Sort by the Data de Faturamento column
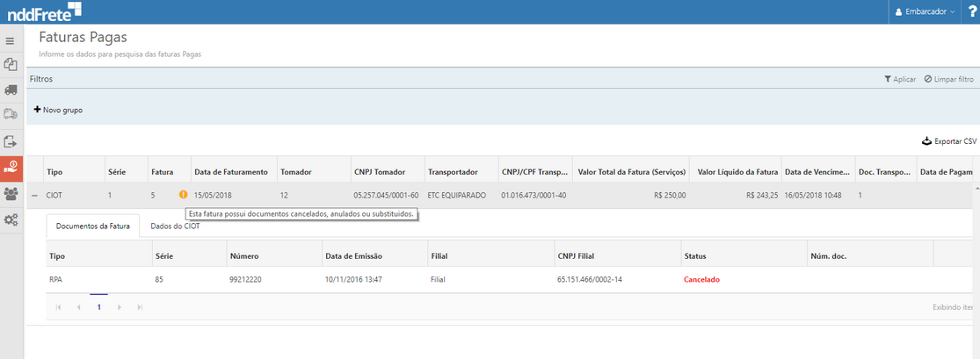980x359 pixels. point(230,172)
